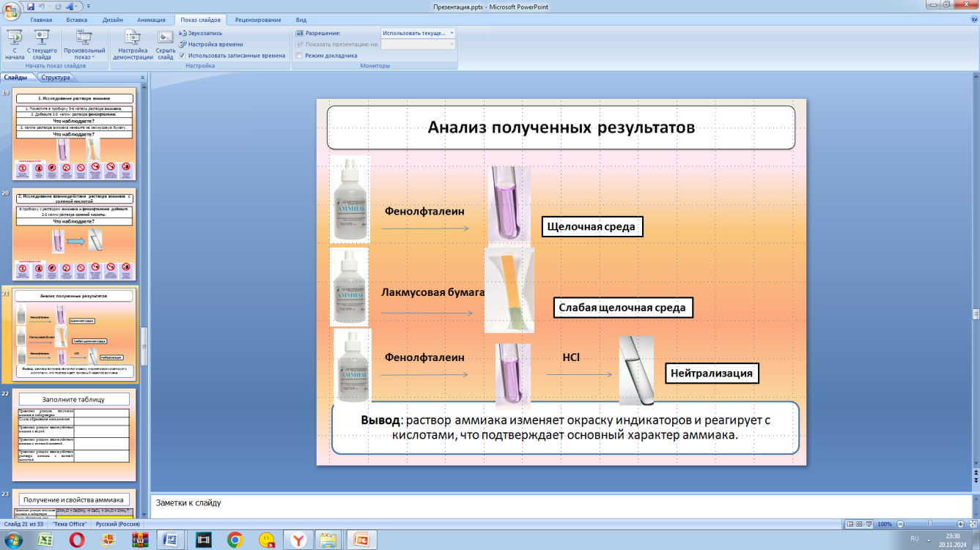Switch to Slide Sorter view in status bar
Viewport: 980px width, 550px height.
860,524
